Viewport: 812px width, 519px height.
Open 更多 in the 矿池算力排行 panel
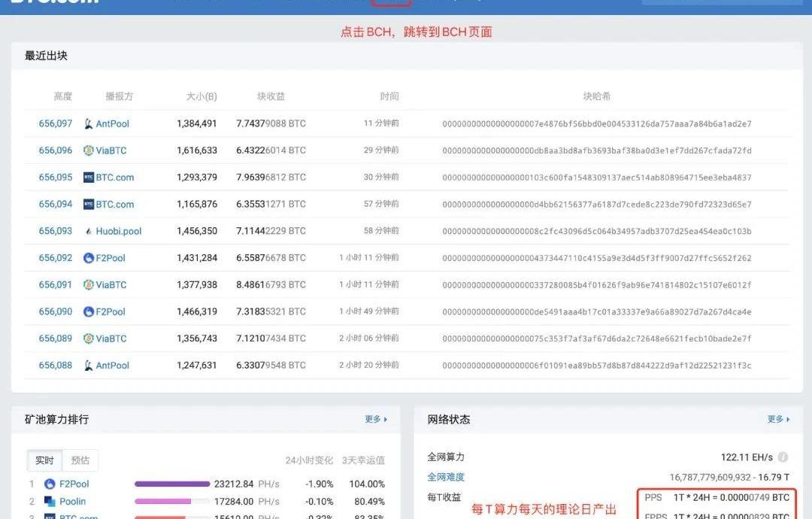coord(376,420)
